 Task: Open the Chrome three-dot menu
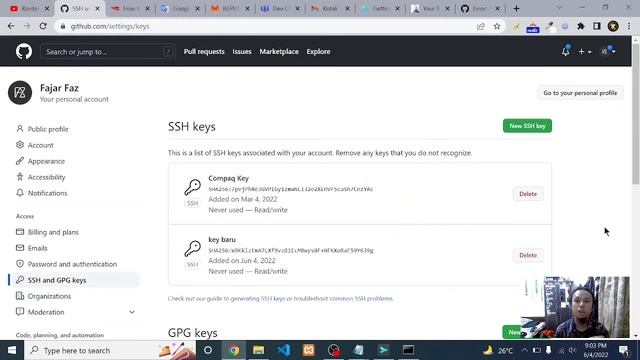(x=629, y=26)
